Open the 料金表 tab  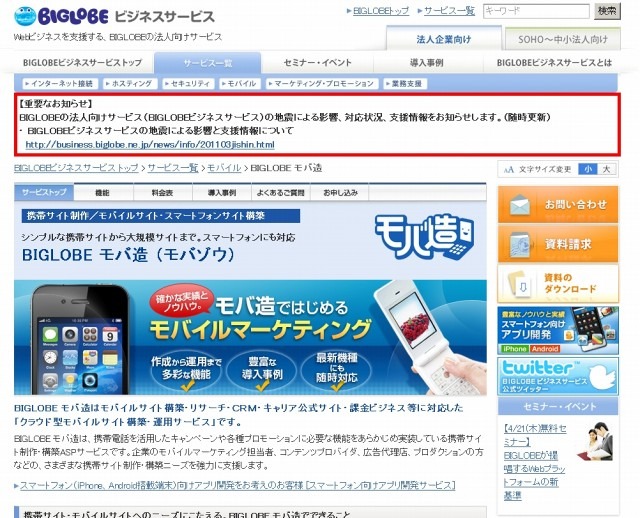pyautogui.click(x=162, y=193)
